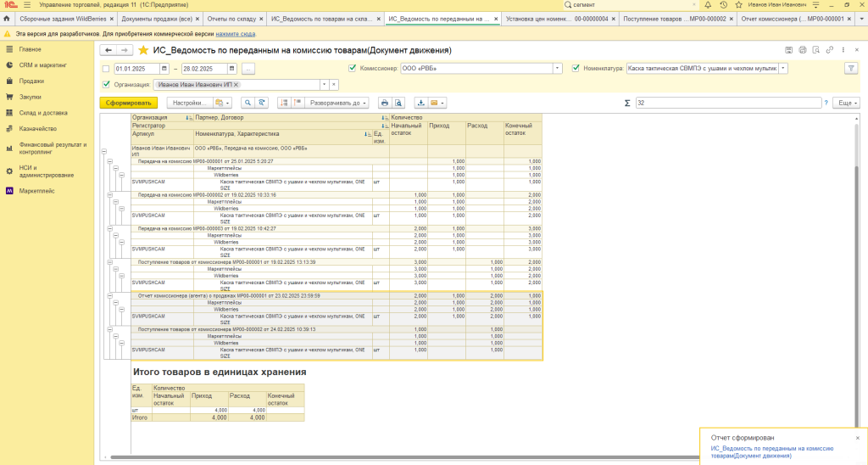
Task: Click the search field containing сегмент
Action: point(631,4)
